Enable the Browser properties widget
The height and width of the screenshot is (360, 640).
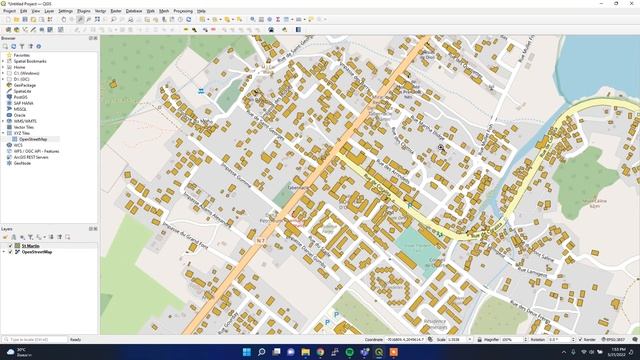pos(39,47)
